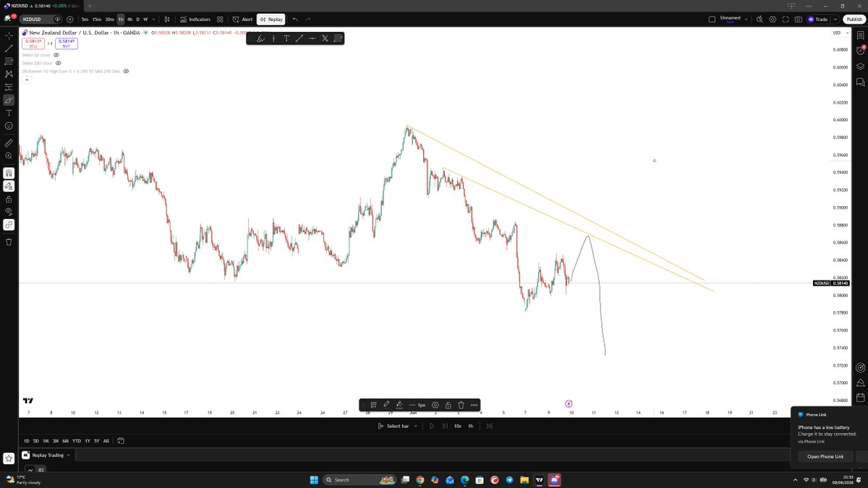Select the brush drawing tool in left sidebar
Viewport: 868px width, 488px height.
tap(9, 100)
